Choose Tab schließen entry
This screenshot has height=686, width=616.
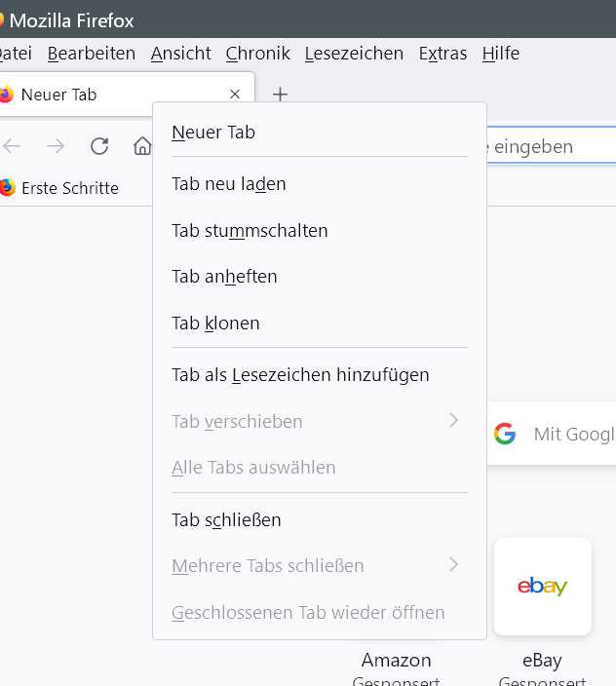click(x=226, y=520)
